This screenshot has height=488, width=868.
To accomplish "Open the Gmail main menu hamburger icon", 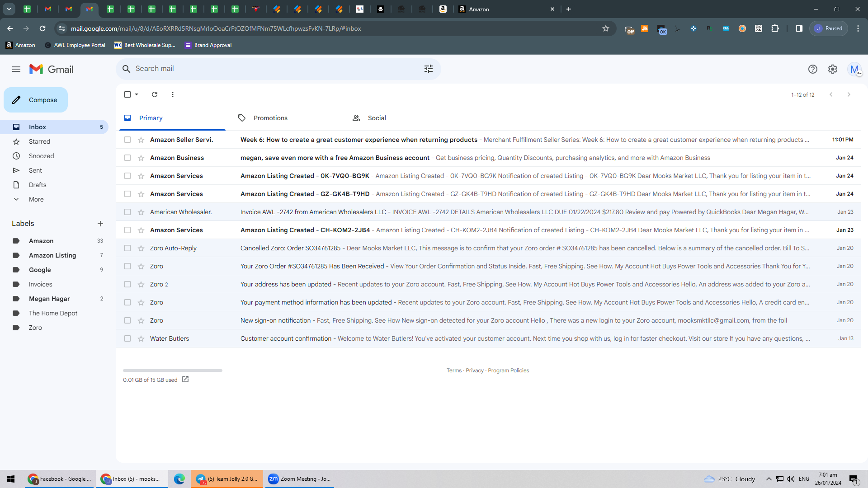I will 16,69.
